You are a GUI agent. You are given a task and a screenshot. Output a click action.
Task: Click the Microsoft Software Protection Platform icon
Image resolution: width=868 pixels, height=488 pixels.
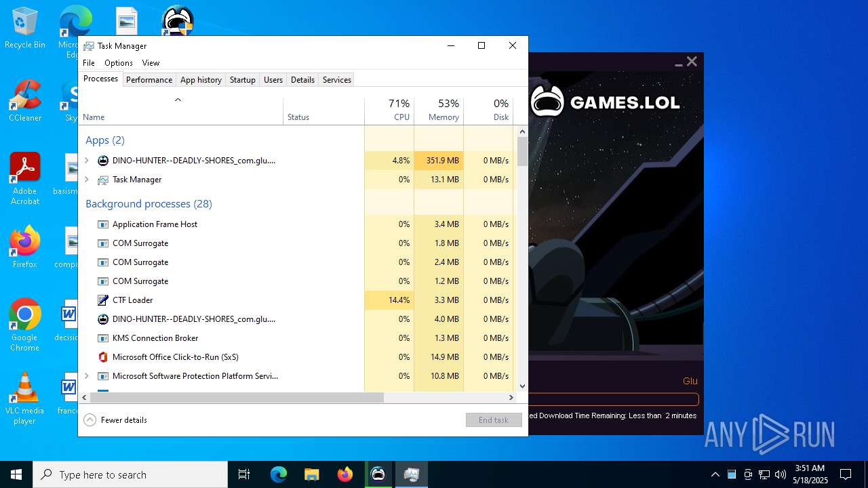(103, 376)
